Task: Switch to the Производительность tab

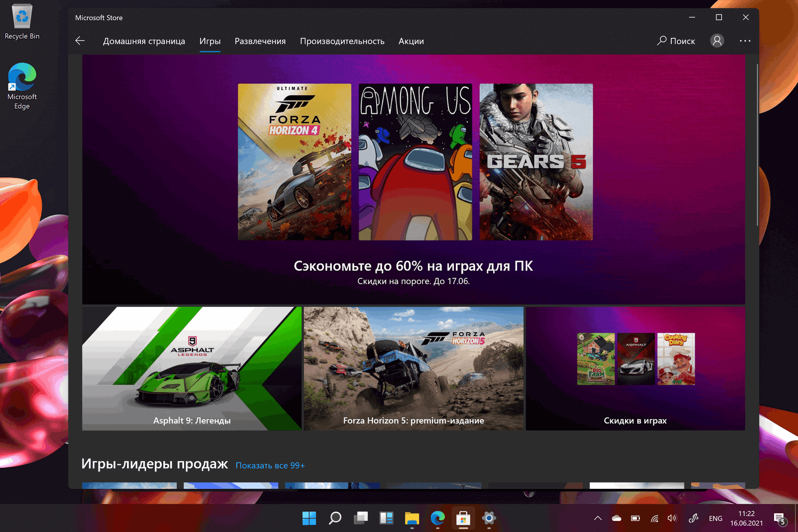Action: pyautogui.click(x=342, y=41)
